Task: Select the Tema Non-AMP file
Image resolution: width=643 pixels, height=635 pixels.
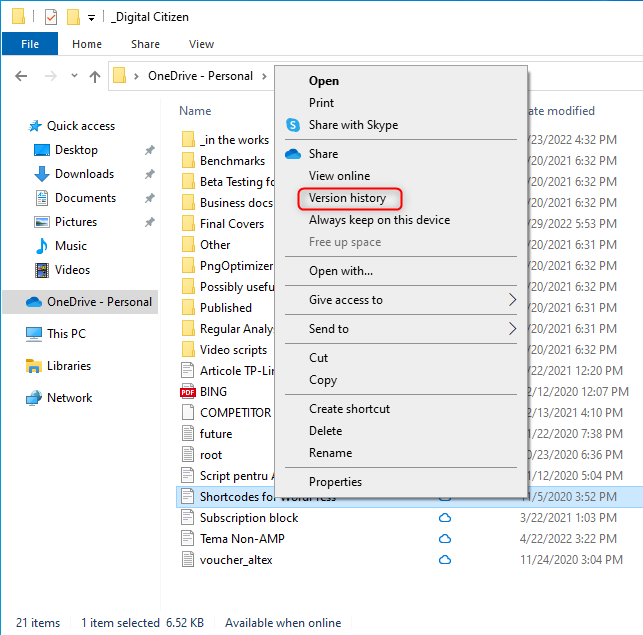Action: point(233,539)
